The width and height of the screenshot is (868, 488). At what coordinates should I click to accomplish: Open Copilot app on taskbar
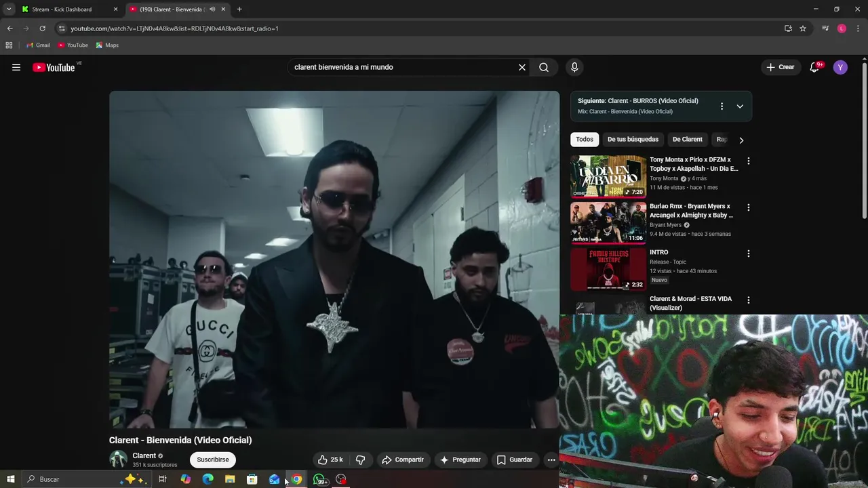tap(185, 479)
